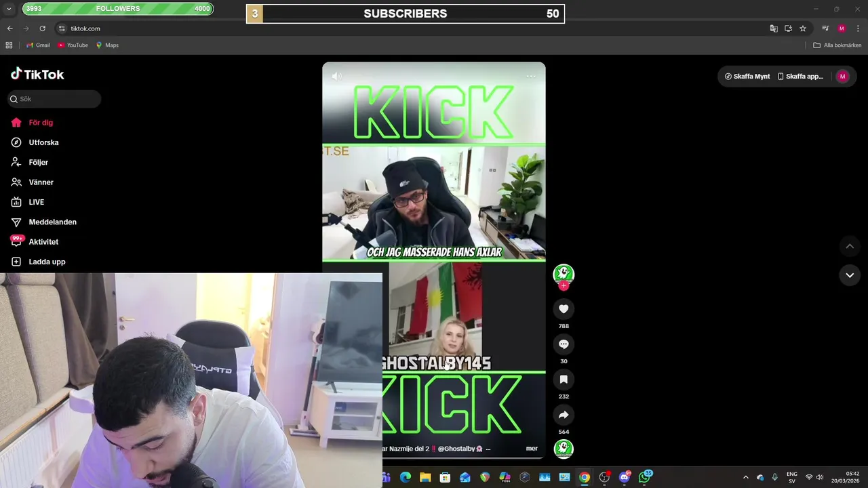Open the Maps bookmark
The width and height of the screenshot is (868, 488).
click(x=107, y=45)
